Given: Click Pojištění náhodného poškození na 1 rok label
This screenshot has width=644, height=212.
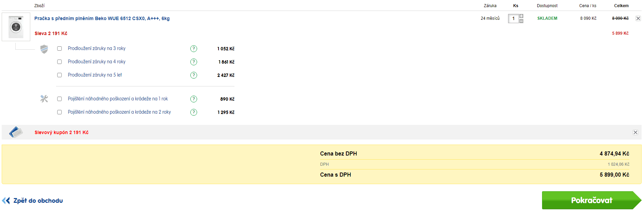Looking at the screenshot, I should [118, 99].
